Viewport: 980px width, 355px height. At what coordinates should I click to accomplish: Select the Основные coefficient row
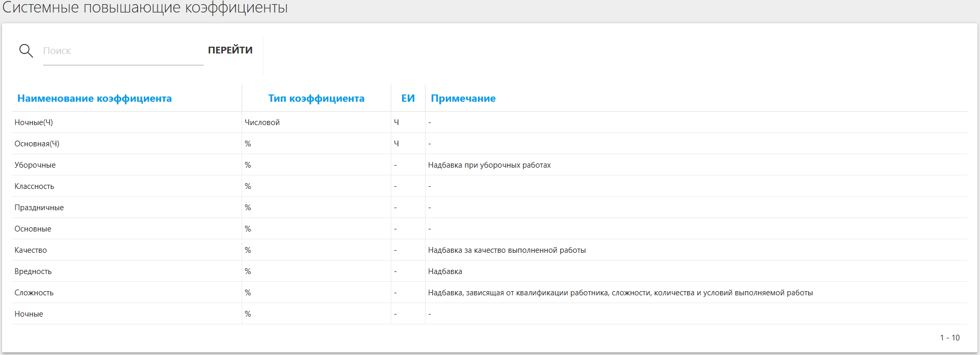tap(33, 229)
